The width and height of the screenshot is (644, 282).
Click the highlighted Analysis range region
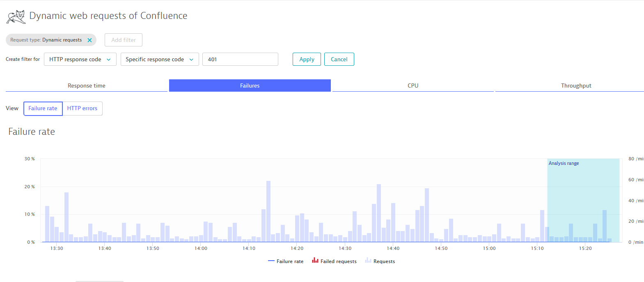(x=583, y=193)
